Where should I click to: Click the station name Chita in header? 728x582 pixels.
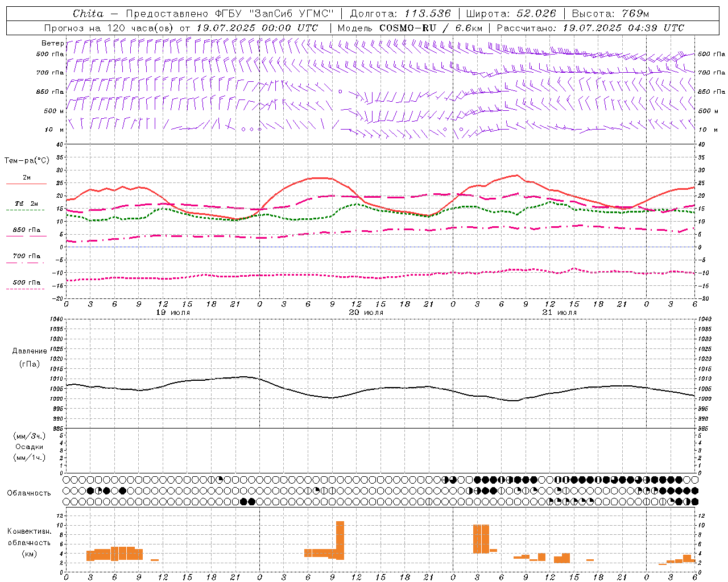pos(88,14)
